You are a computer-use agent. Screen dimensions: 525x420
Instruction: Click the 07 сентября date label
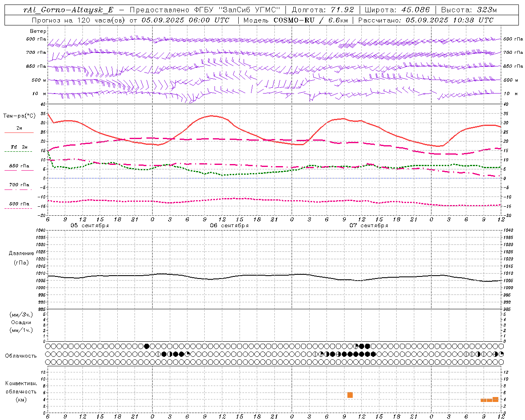coord(369,226)
